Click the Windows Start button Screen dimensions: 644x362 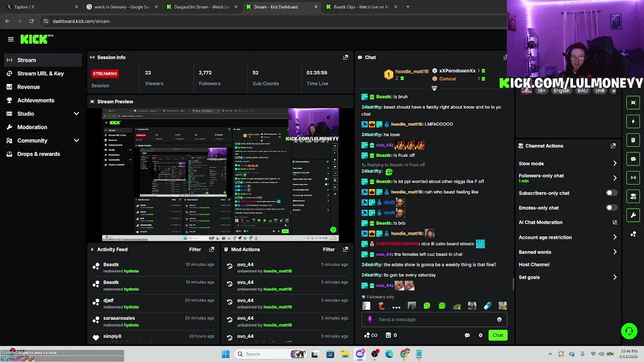226,354
